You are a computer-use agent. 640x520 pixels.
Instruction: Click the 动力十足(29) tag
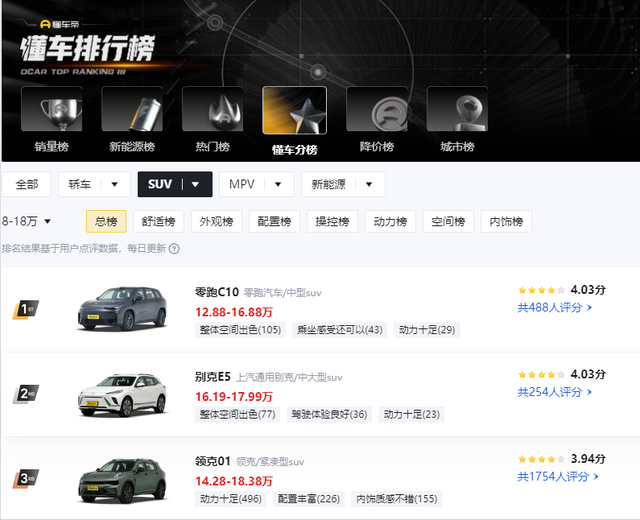[427, 330]
